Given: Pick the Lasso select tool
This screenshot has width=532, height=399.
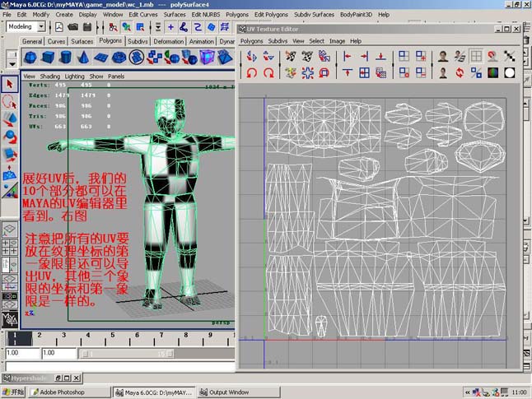Looking at the screenshot, I should point(10,101).
